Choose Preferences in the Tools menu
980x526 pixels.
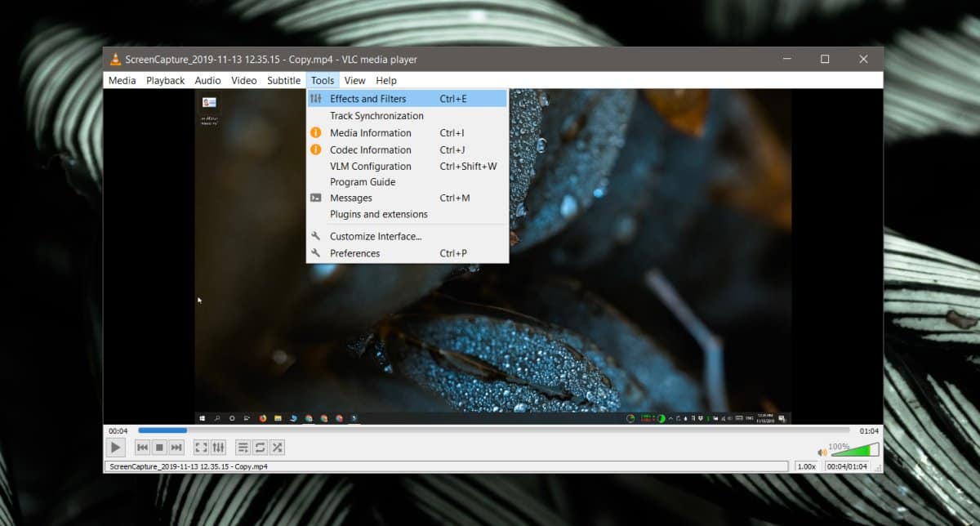click(354, 253)
